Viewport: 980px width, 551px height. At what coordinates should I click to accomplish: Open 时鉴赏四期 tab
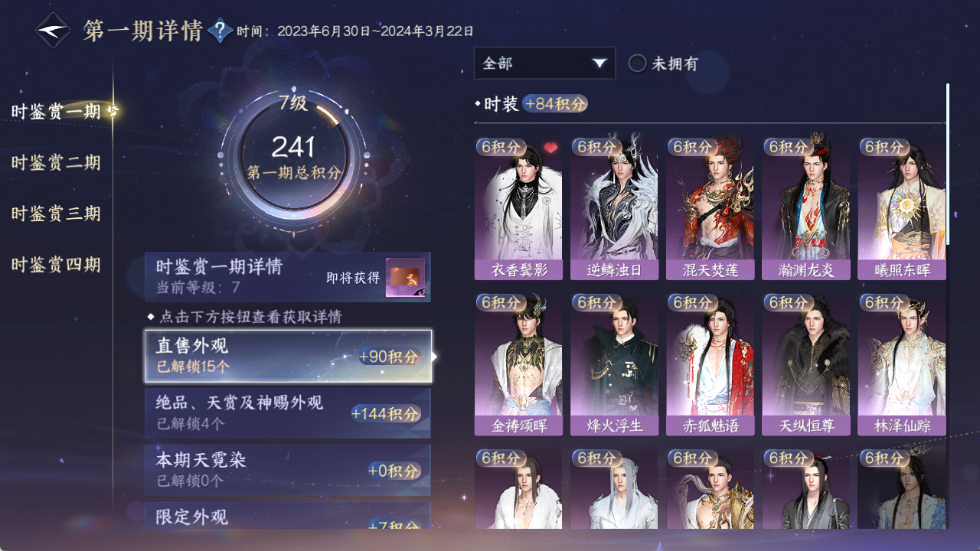point(56,265)
